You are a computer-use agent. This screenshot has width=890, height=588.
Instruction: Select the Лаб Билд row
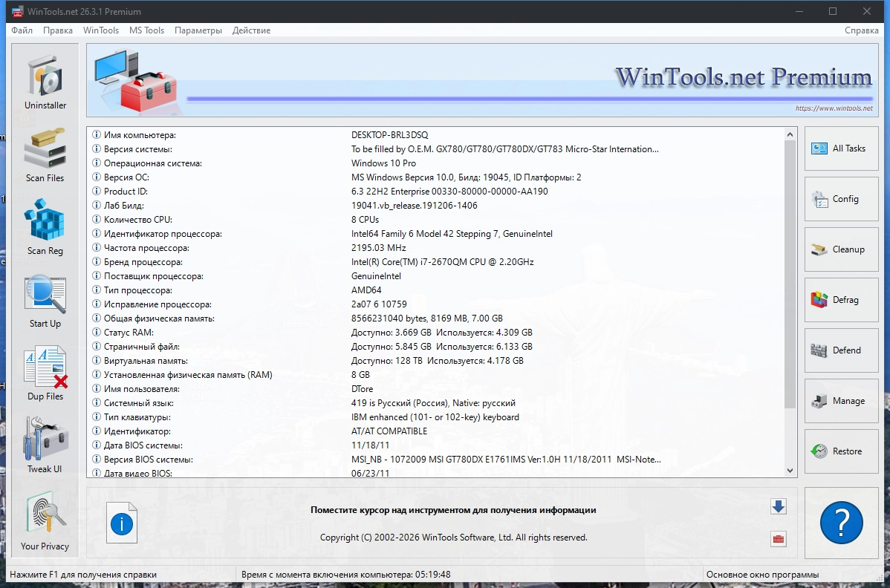point(435,205)
